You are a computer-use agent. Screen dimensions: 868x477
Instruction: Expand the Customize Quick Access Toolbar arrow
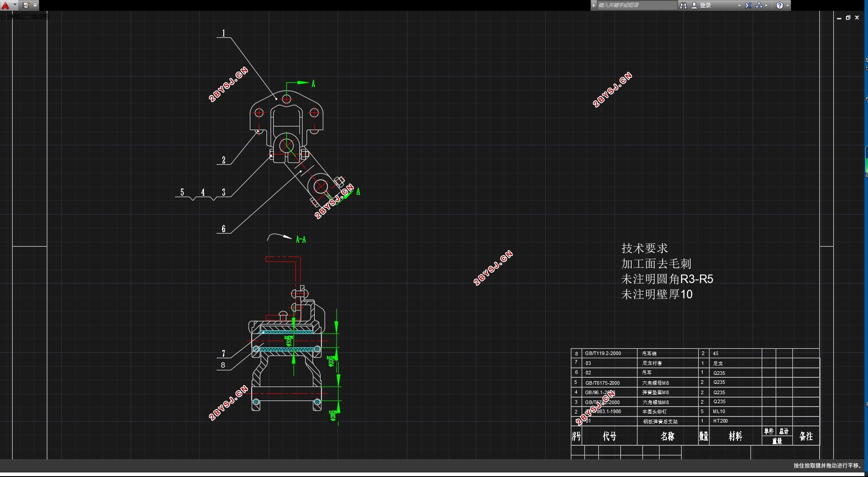35,5
